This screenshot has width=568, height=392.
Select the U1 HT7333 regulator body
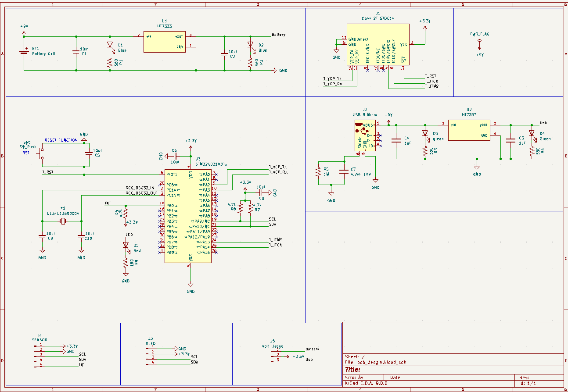click(164, 41)
